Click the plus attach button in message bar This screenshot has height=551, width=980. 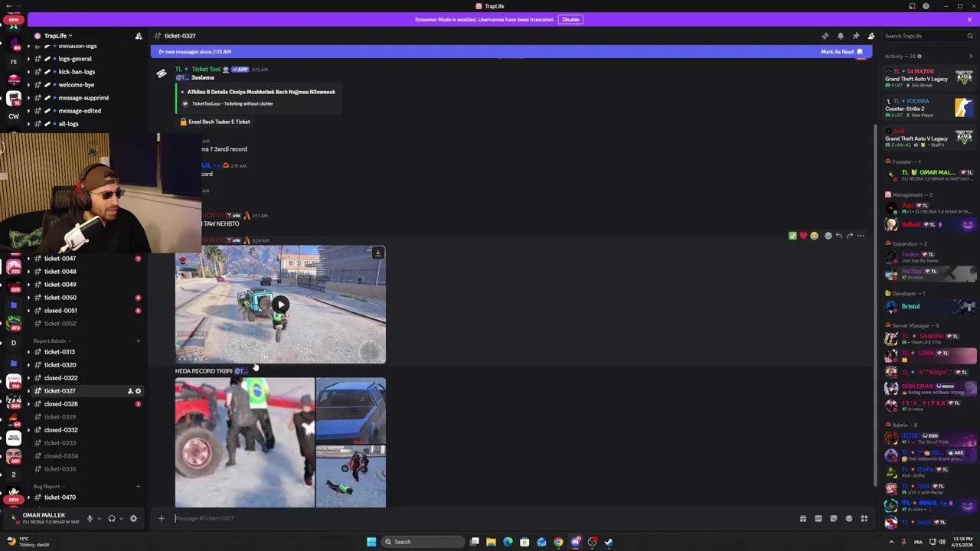click(161, 519)
